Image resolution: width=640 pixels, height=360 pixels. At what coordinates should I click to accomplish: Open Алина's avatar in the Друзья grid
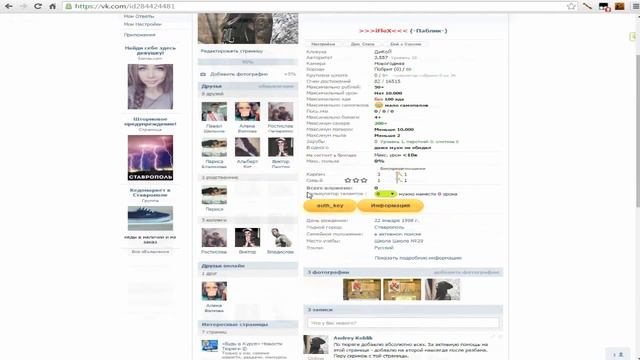coord(247,111)
